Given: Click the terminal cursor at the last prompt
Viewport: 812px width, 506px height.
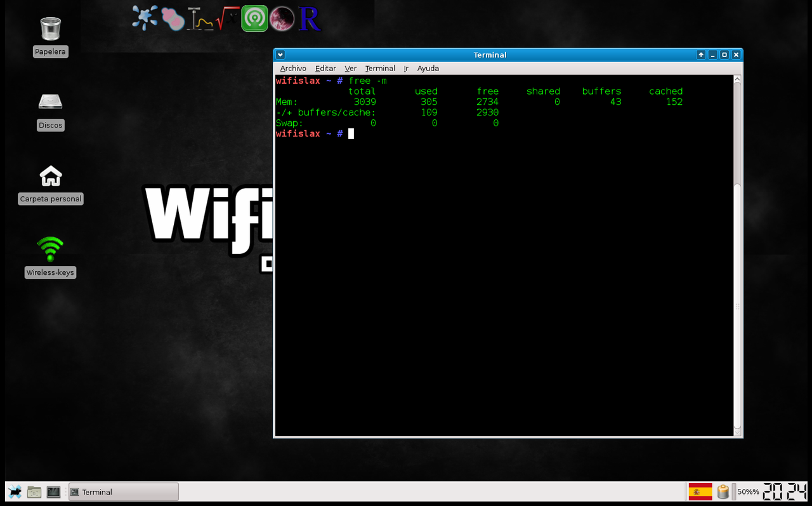Looking at the screenshot, I should [x=351, y=133].
